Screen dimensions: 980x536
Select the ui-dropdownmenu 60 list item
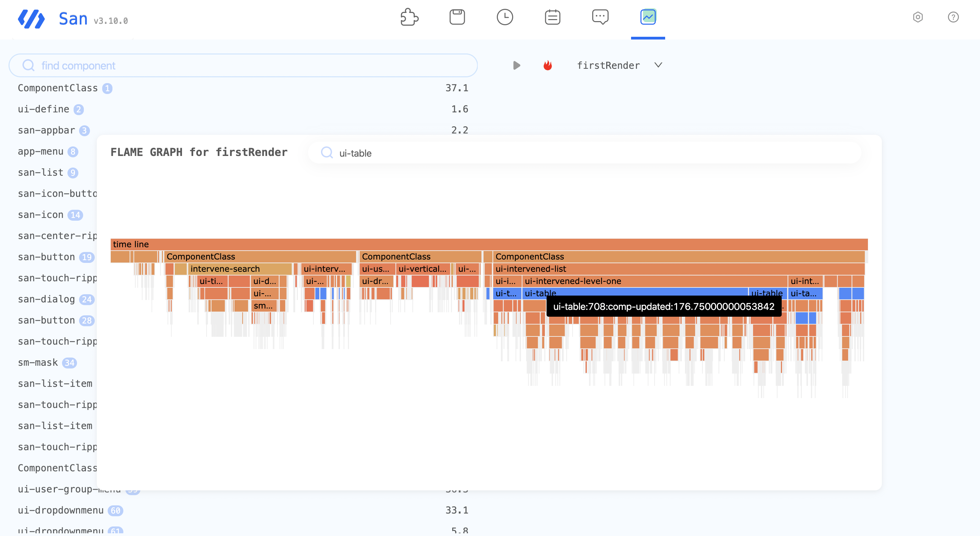coord(61,510)
